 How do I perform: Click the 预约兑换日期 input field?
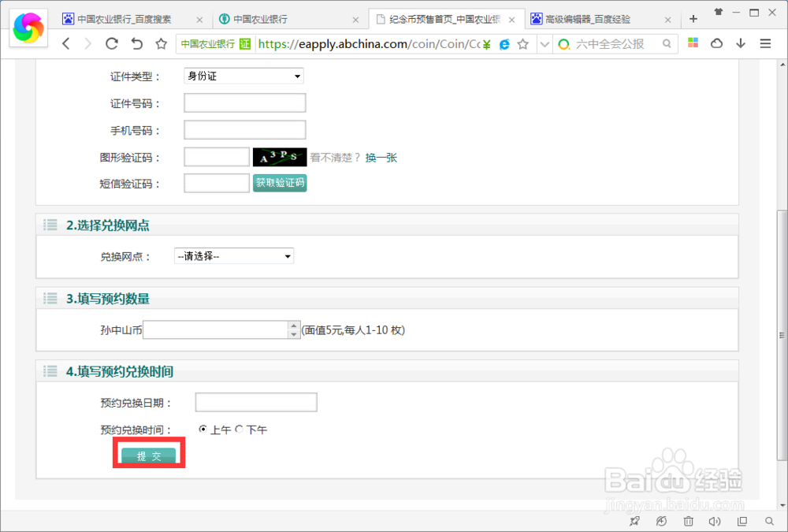point(256,402)
